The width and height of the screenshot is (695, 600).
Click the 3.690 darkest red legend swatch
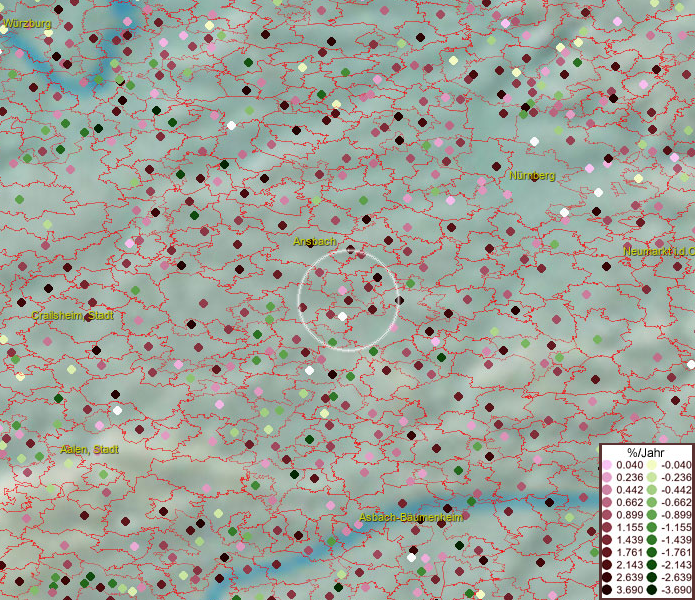point(607,590)
